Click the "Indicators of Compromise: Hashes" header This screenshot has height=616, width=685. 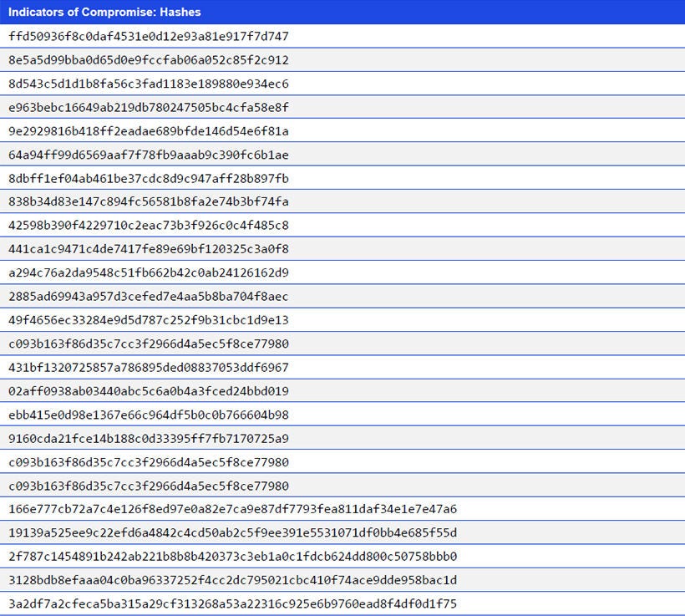coord(104,12)
